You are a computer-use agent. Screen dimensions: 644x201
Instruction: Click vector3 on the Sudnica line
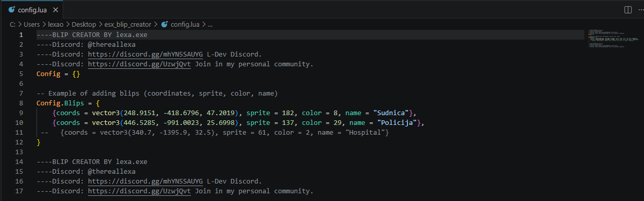pyautogui.click(x=106, y=113)
